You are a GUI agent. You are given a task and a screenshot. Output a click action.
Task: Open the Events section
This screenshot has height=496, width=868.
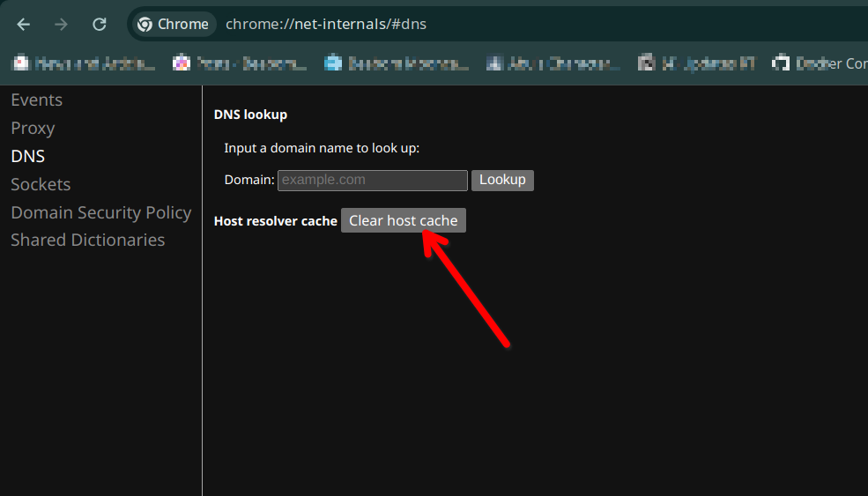pyautogui.click(x=36, y=100)
